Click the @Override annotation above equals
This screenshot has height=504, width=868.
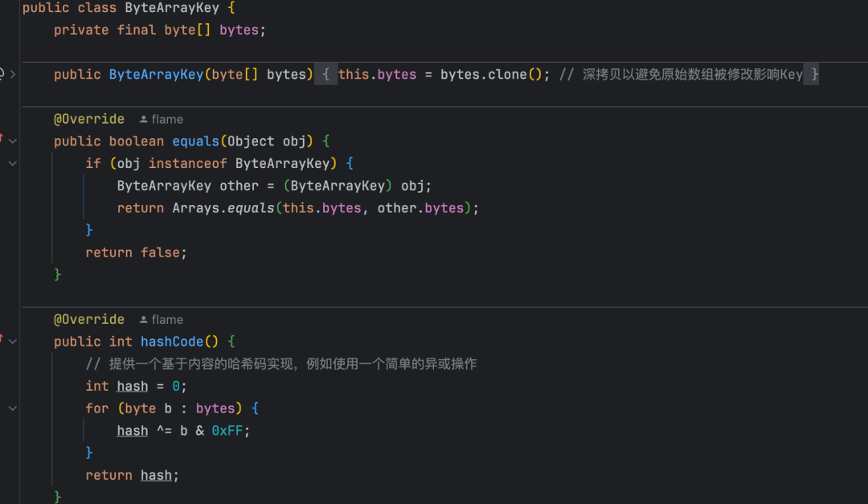pos(89,119)
